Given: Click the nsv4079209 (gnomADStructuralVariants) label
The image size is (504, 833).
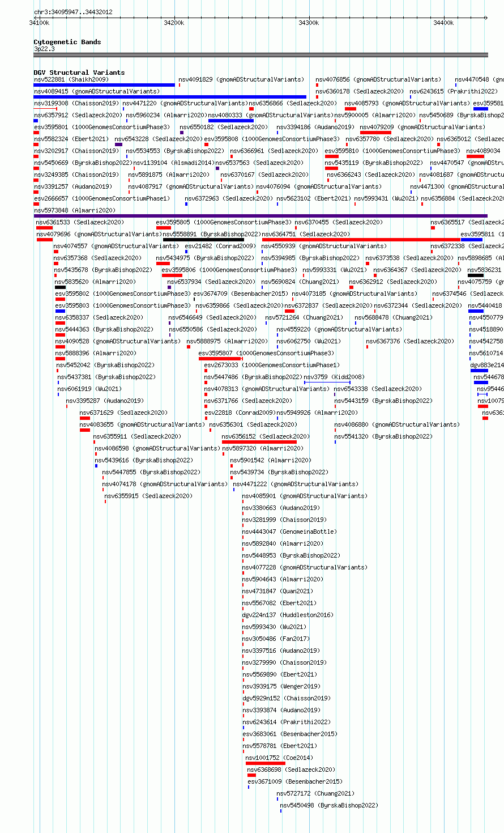Looking at the screenshot, I should [x=422, y=127].
